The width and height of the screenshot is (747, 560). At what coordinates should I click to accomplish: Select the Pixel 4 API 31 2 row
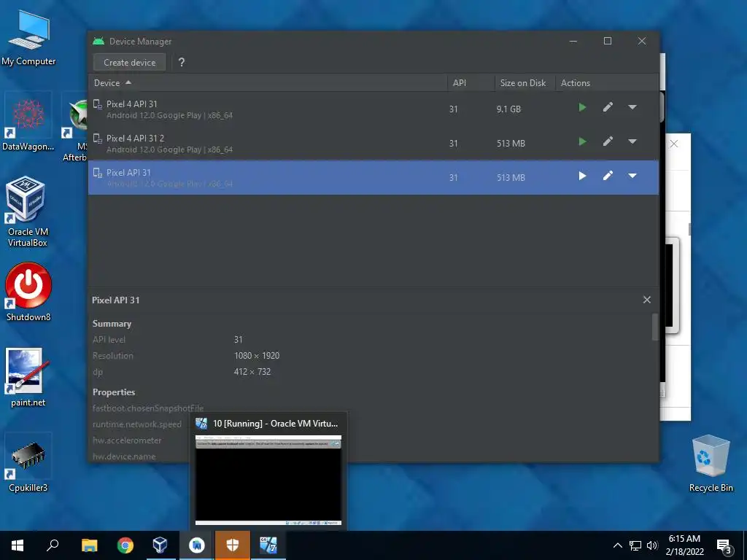point(373,144)
